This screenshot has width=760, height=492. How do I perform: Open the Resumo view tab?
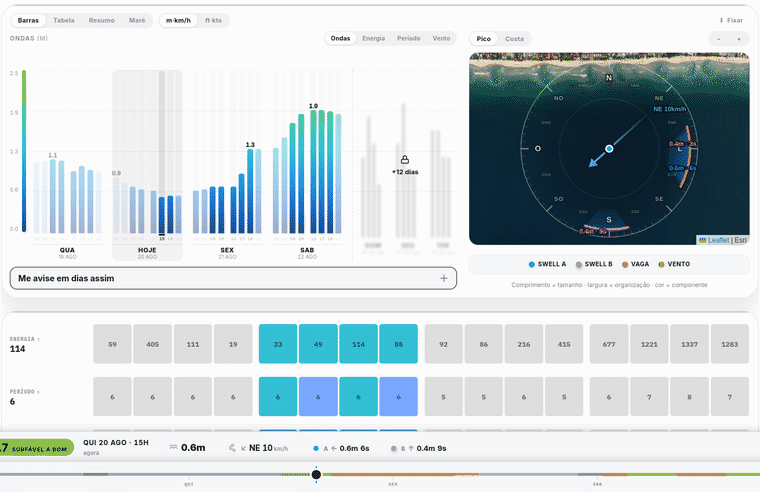click(101, 20)
